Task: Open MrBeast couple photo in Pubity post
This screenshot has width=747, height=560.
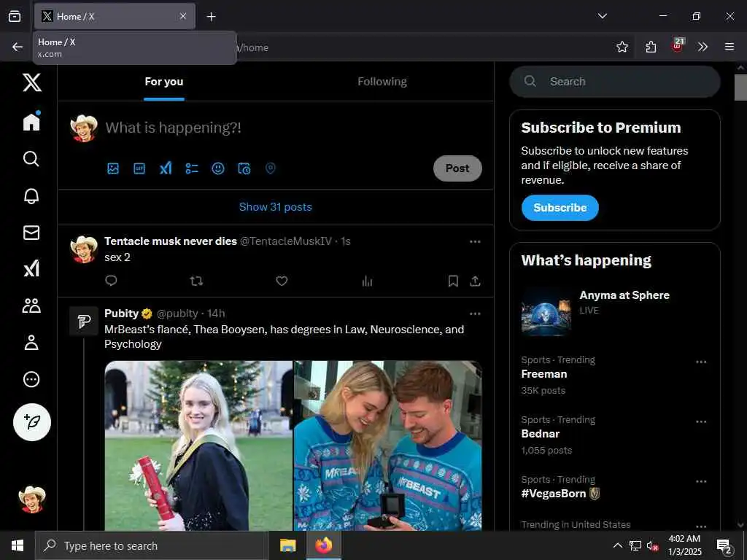Action: pyautogui.click(x=388, y=446)
